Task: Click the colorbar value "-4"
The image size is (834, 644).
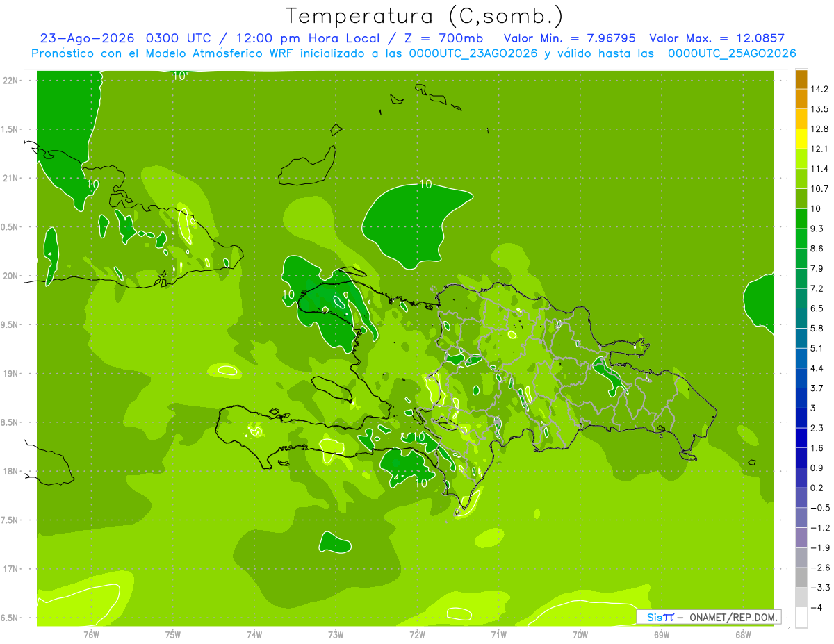Action: coord(816,607)
